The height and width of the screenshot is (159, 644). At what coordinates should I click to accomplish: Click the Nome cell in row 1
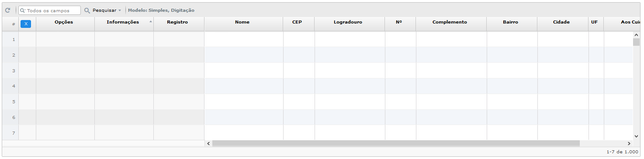[x=244, y=39]
